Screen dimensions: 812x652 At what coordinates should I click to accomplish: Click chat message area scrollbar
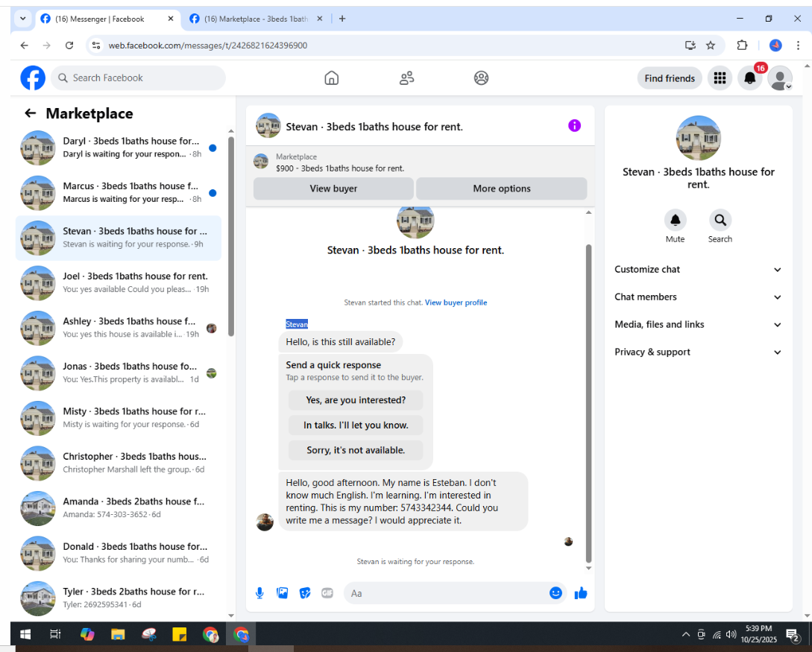(588, 404)
